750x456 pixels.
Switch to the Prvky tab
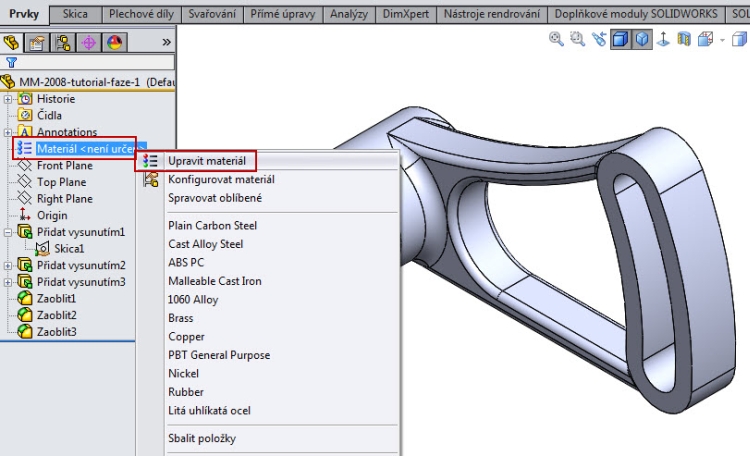coord(24,14)
